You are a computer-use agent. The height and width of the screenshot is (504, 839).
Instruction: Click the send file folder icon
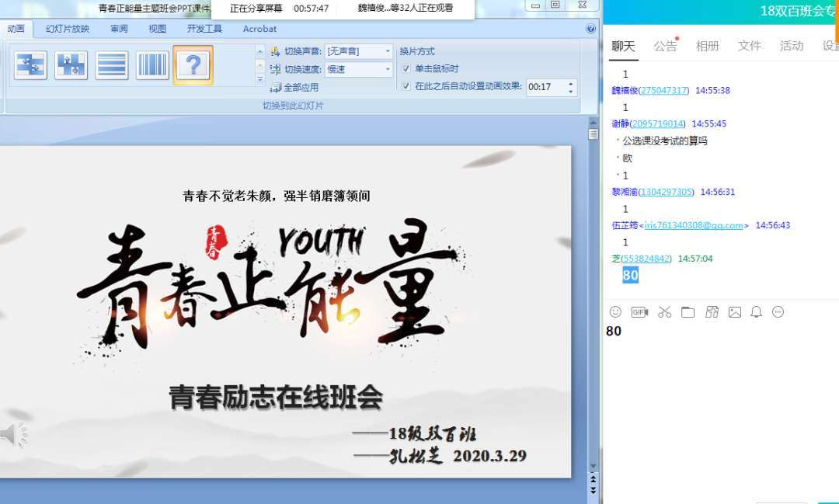point(688,312)
